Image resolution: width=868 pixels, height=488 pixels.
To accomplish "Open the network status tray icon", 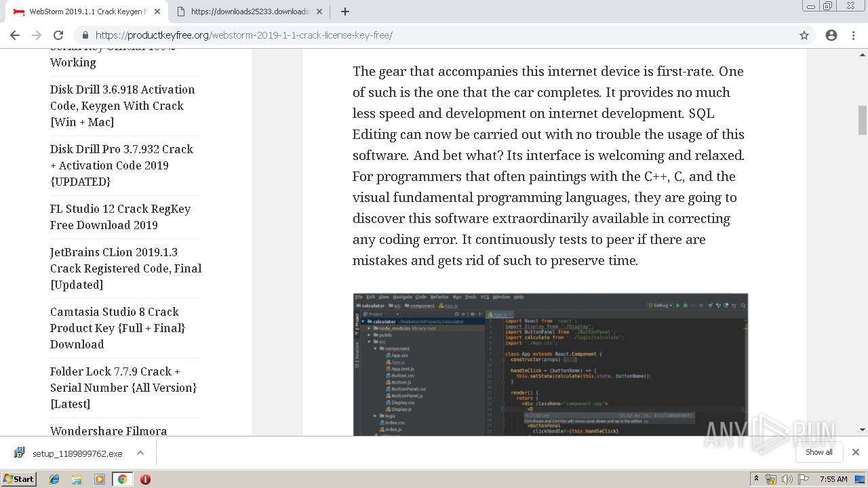I will point(771,479).
